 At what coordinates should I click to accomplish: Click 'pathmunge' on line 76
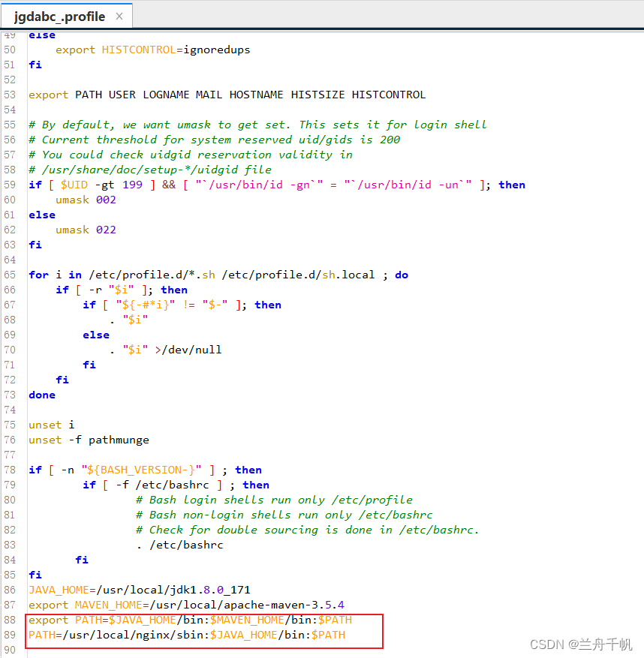click(119, 440)
